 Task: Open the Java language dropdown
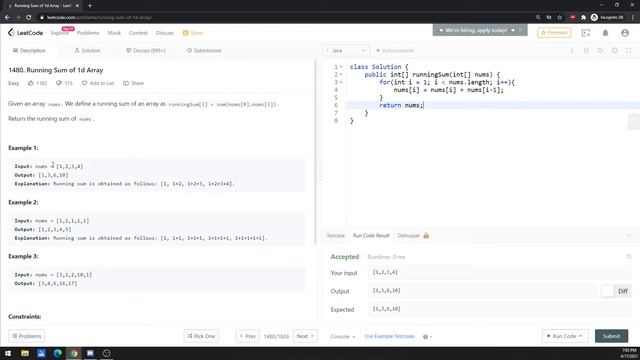(346, 51)
